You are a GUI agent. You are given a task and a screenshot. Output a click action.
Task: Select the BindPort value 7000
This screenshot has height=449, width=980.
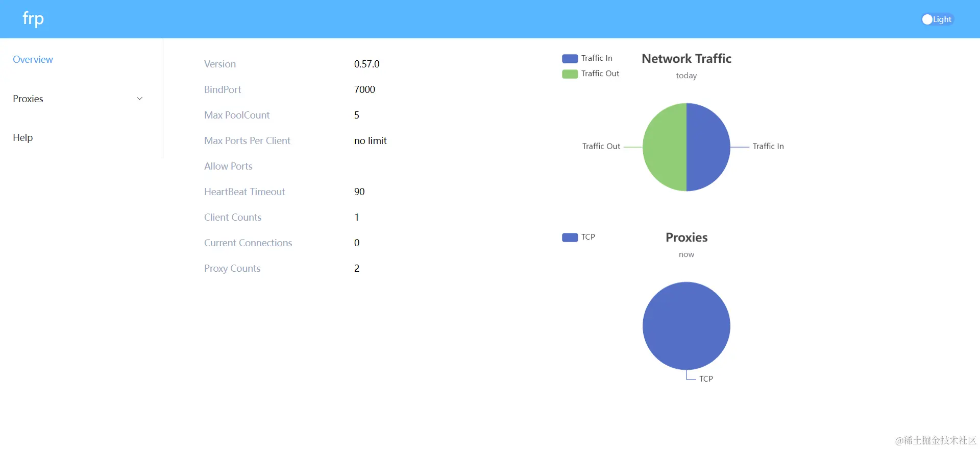pyautogui.click(x=364, y=89)
